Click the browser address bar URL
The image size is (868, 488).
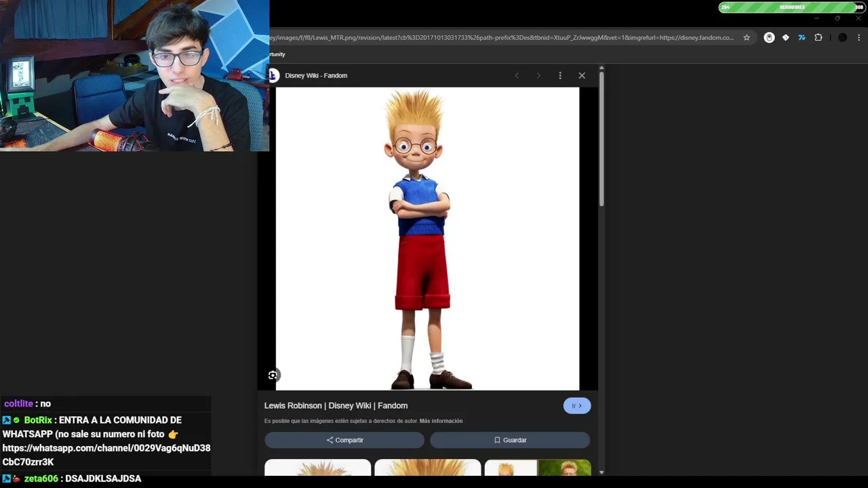click(x=501, y=38)
